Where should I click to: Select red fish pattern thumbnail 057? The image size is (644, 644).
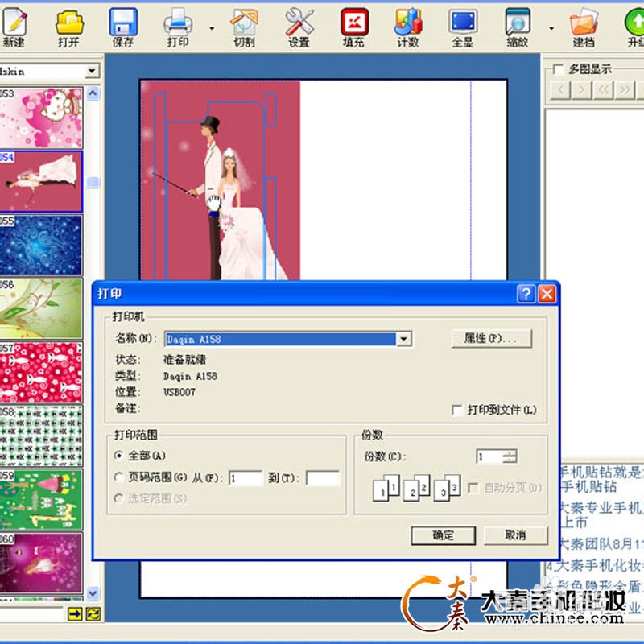tap(41, 372)
